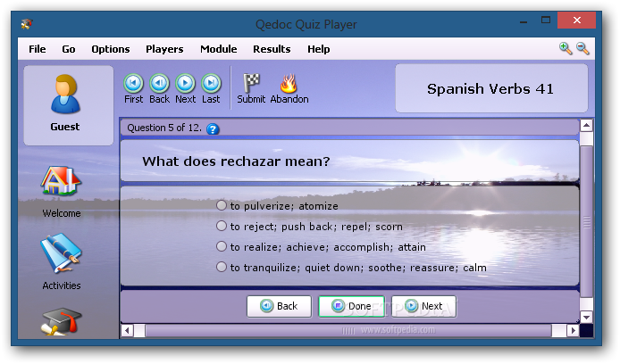Maximize the Qedoc Quiz Player window
This screenshot has height=364, width=620.
pos(546,21)
